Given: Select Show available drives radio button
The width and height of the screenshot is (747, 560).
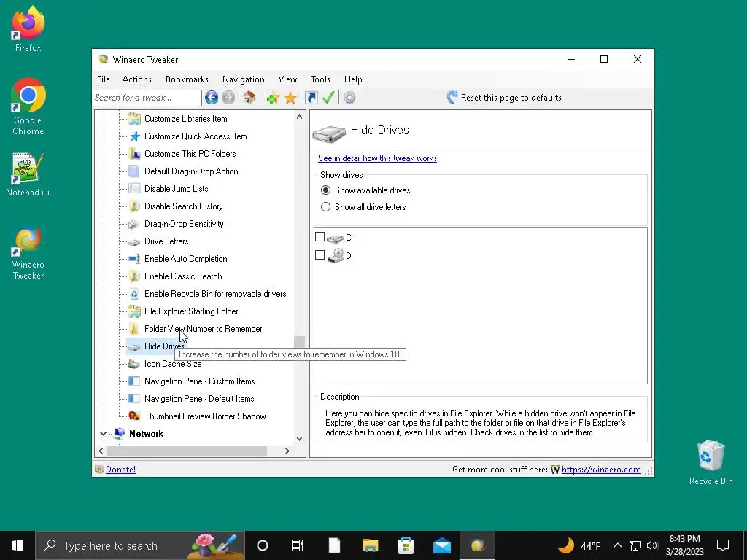Looking at the screenshot, I should click(325, 190).
